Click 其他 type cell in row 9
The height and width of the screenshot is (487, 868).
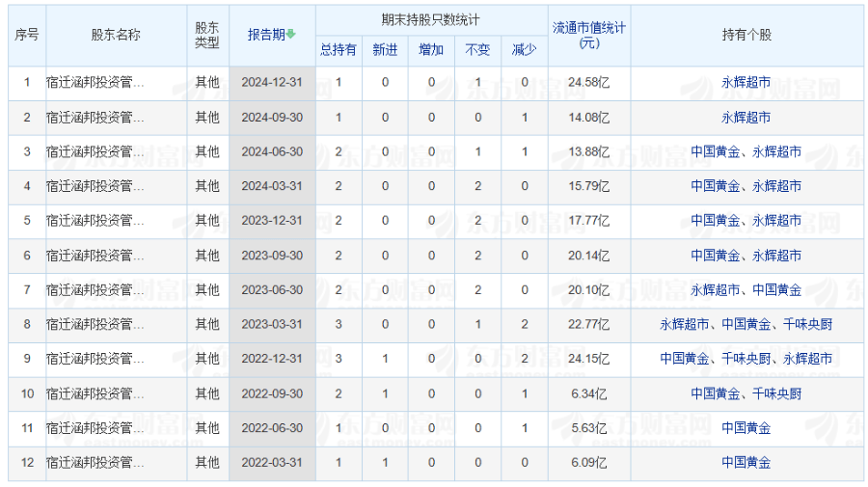click(207, 359)
